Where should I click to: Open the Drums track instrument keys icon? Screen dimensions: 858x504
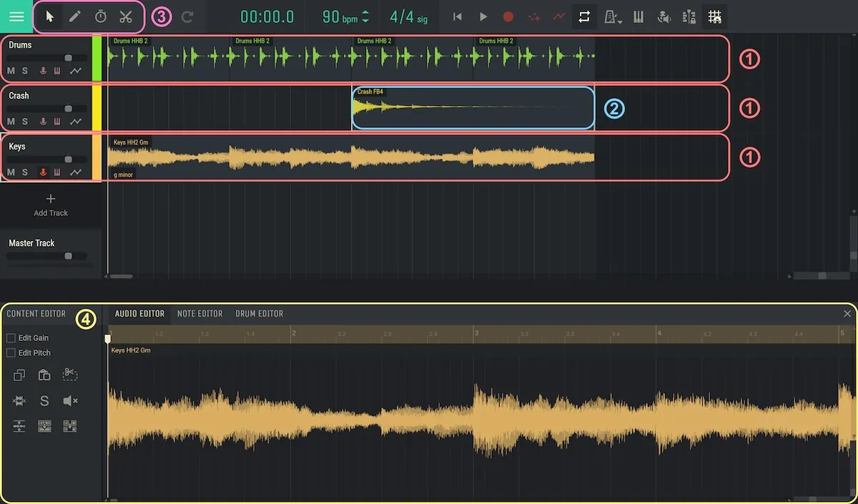(x=57, y=71)
